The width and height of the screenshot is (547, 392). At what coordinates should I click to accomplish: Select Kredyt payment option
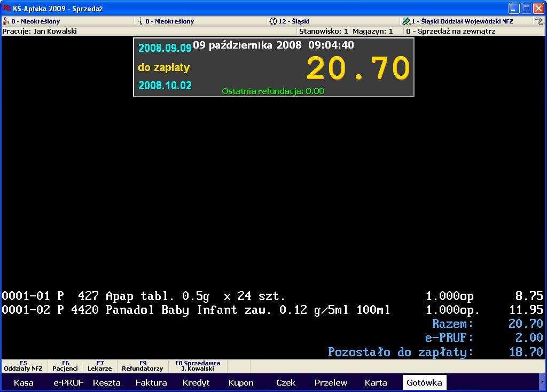[x=196, y=382]
